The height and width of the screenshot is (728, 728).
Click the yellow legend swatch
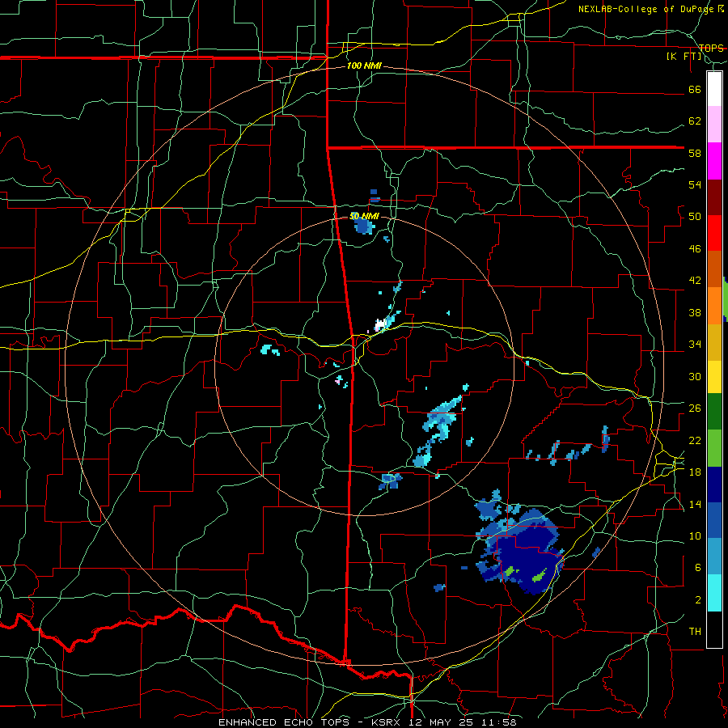point(714,376)
